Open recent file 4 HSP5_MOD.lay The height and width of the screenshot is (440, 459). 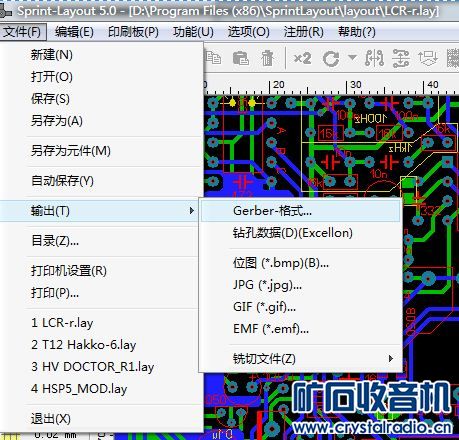101,389
